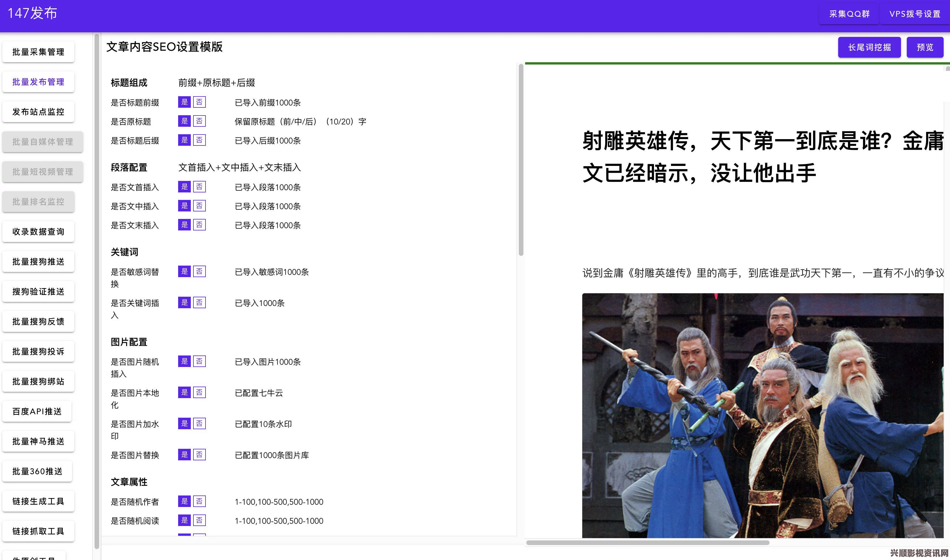
Task: Set 是否文中插入 to 否
Action: tap(199, 206)
